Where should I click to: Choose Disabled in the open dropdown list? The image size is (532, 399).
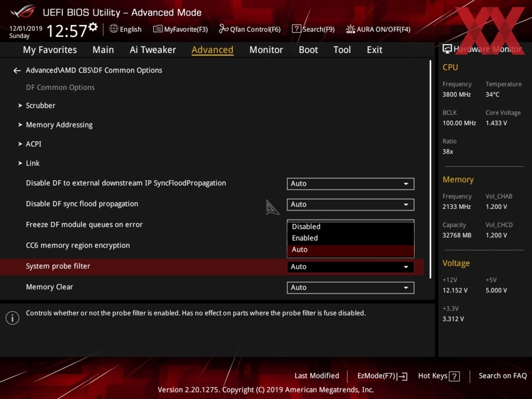pyautogui.click(x=350, y=226)
